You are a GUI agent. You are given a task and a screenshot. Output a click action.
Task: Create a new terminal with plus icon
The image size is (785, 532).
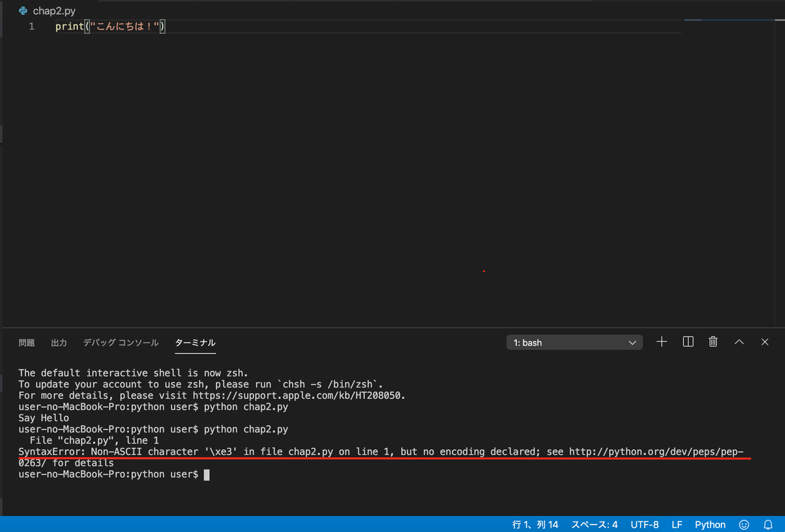[662, 342]
